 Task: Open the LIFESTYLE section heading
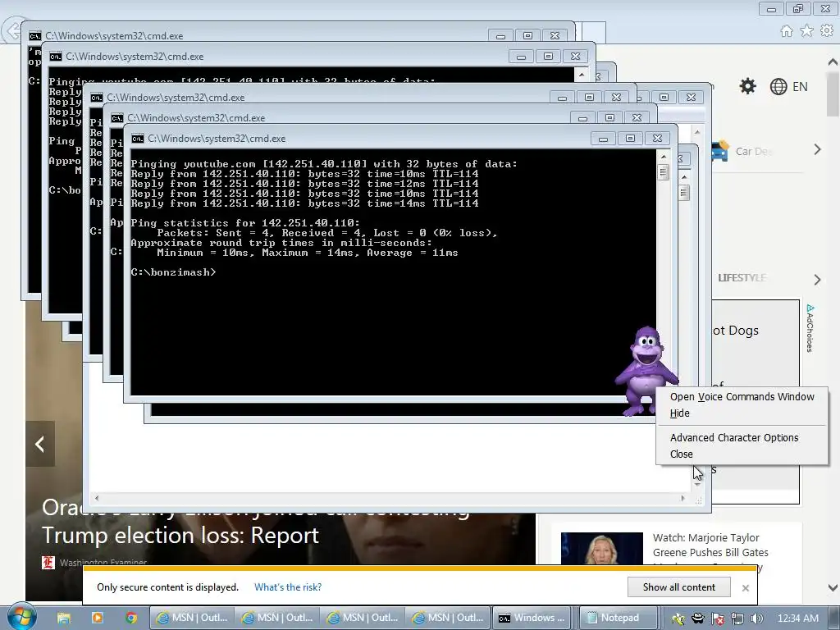742,277
